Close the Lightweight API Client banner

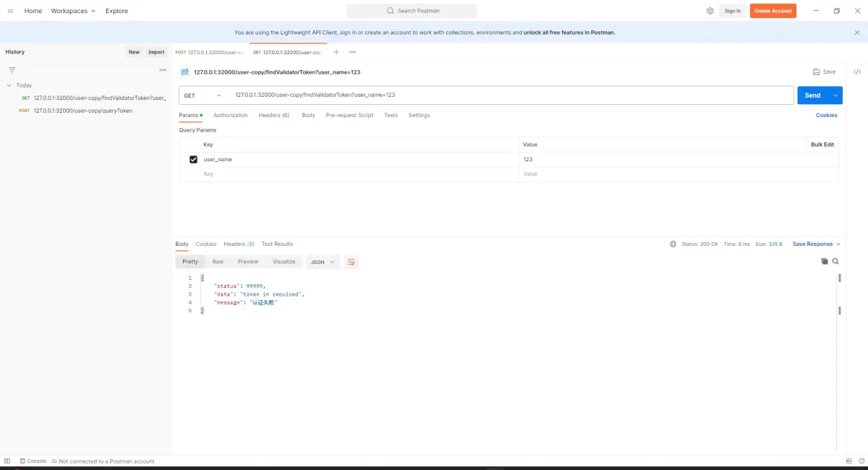coord(857,33)
